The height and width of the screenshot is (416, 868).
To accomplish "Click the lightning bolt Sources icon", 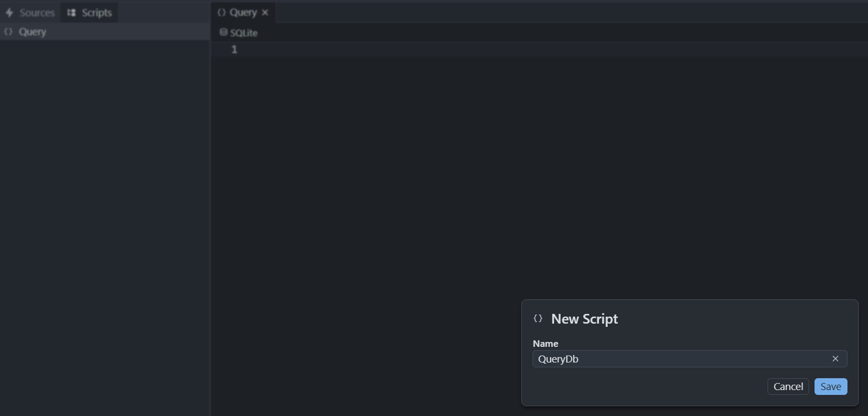I will [9, 12].
